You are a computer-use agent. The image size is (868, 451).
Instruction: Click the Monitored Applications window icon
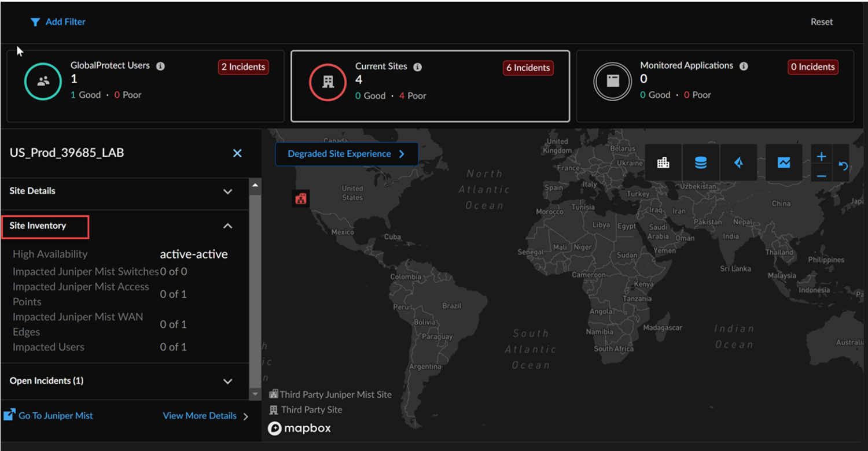pos(613,82)
